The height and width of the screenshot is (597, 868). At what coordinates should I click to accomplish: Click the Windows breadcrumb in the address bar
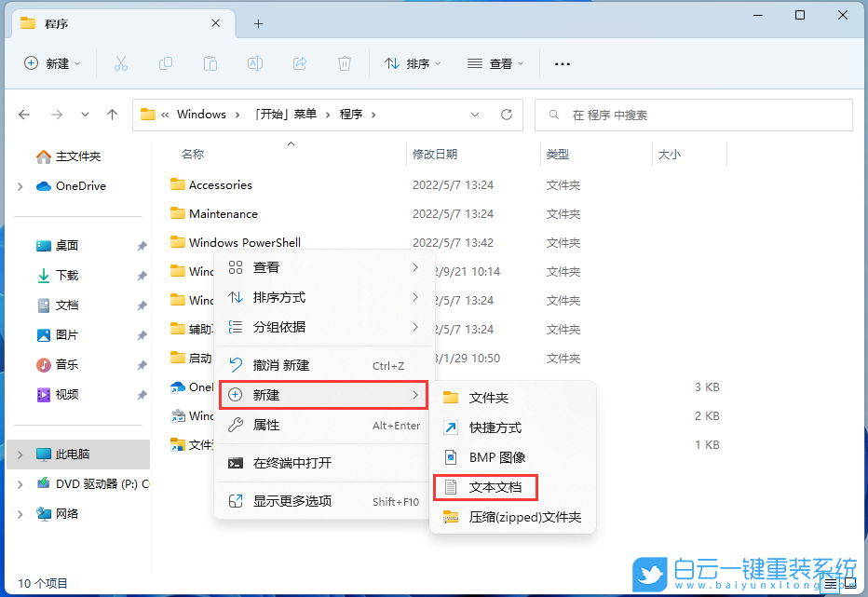203,114
